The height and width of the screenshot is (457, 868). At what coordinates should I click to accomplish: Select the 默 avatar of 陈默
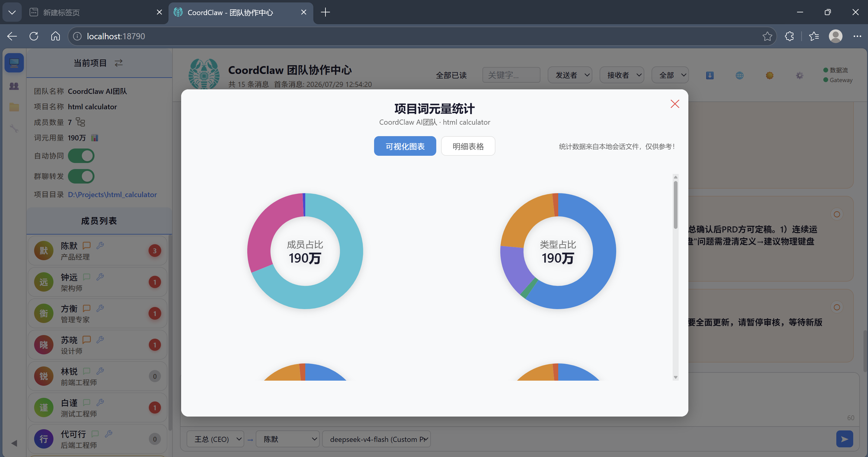tap(44, 251)
